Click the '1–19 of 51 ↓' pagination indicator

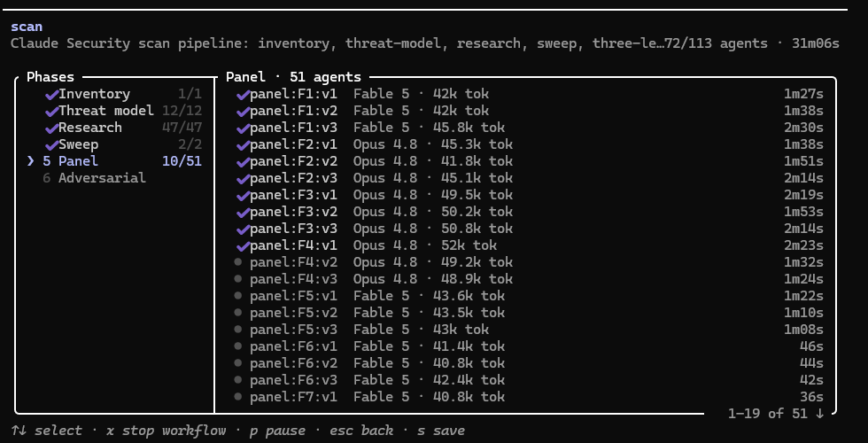[776, 414]
